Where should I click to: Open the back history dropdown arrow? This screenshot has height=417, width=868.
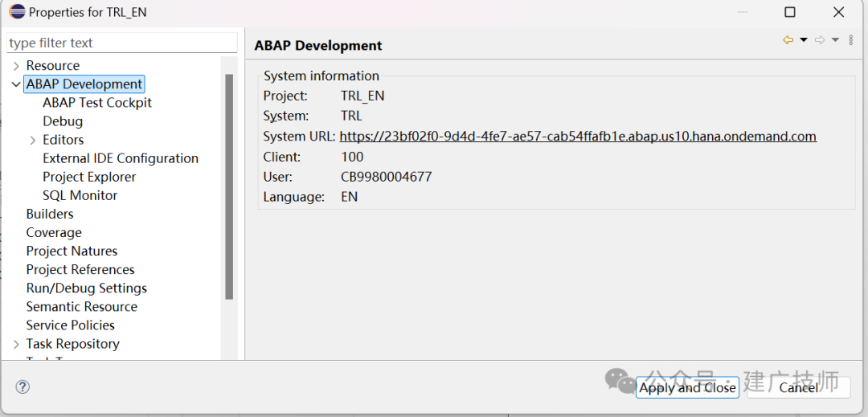[804, 40]
